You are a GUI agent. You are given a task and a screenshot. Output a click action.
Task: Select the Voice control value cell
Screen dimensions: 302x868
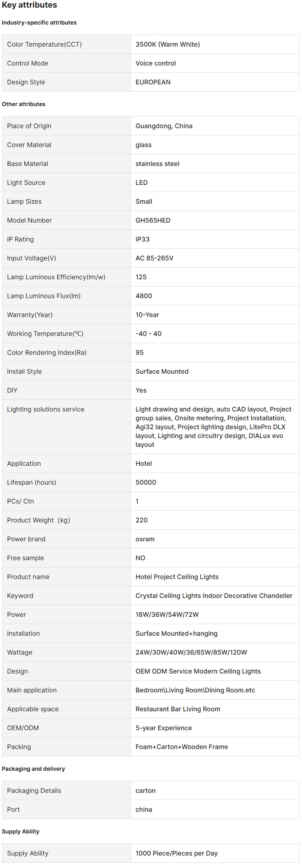pos(155,63)
